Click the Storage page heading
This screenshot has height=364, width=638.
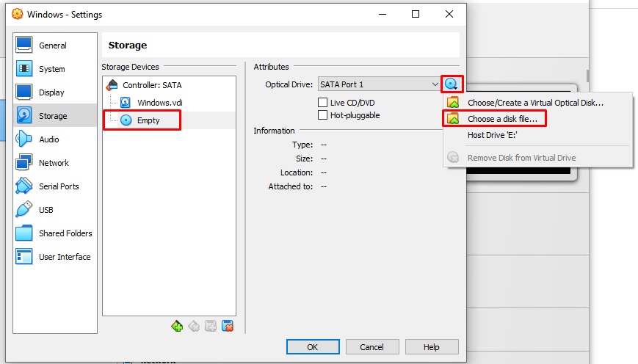coord(128,45)
